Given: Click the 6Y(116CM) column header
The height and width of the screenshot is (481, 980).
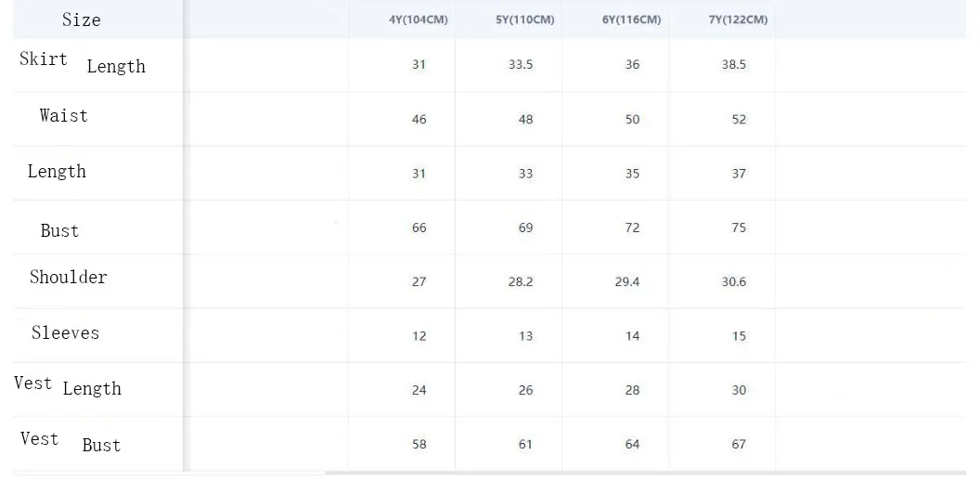Looking at the screenshot, I should click(631, 19).
